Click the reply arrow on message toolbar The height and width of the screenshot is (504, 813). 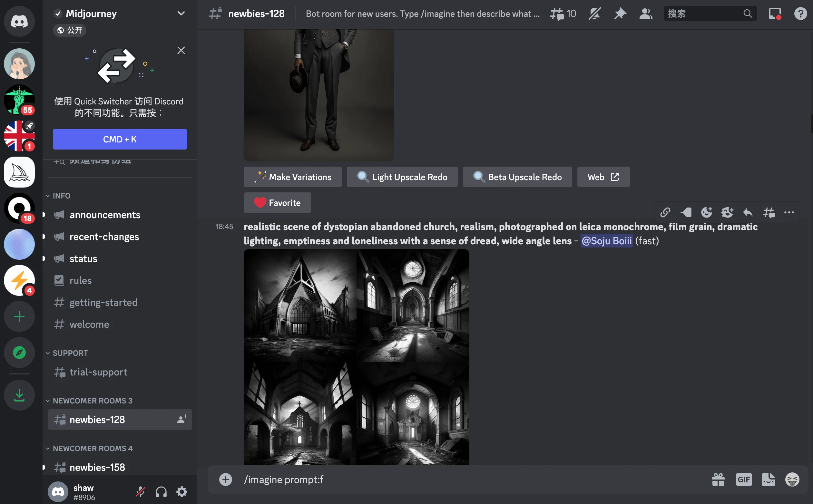(x=748, y=212)
